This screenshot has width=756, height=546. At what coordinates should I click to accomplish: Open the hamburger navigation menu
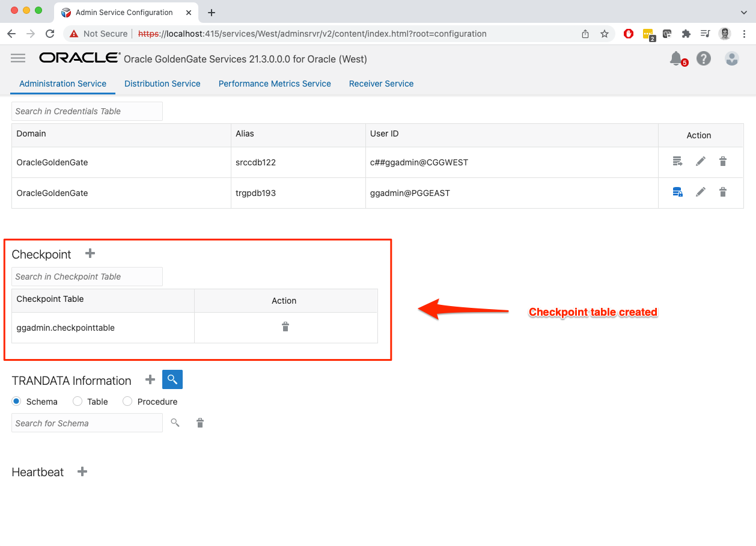coord(18,58)
